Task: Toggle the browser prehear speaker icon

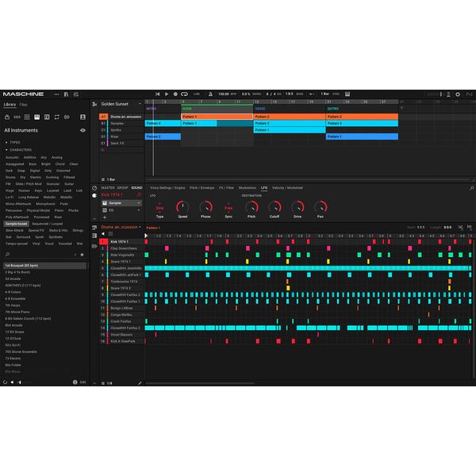Action: [x=13, y=382]
